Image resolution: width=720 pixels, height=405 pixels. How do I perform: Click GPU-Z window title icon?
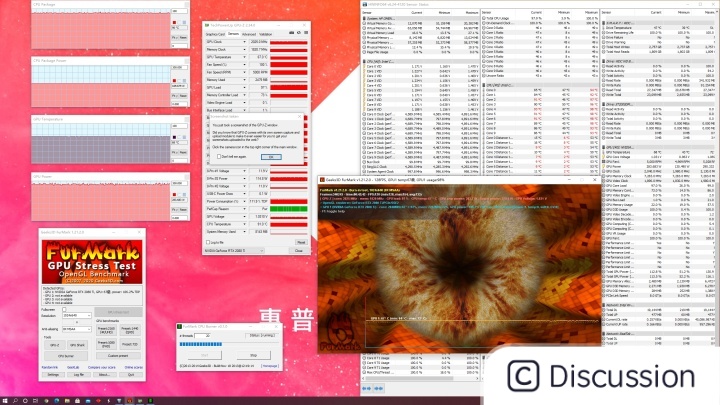click(207, 25)
